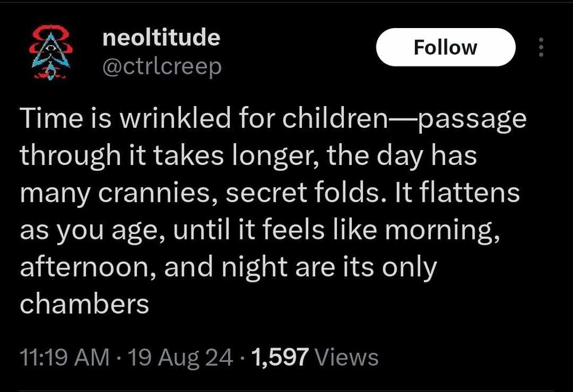Screen dimensions: 573x392
Task: Click the tweet's first line starting "Time is wrinkled"
Action: coord(273,119)
